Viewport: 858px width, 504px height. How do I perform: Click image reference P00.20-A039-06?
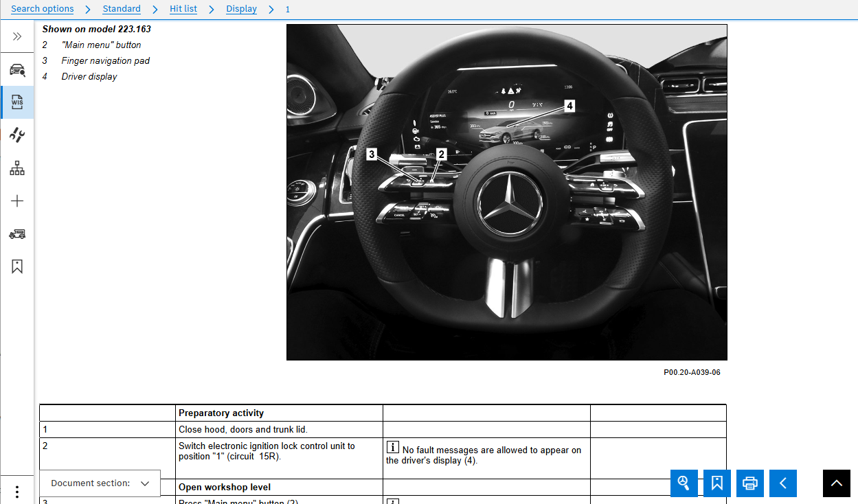(x=692, y=372)
